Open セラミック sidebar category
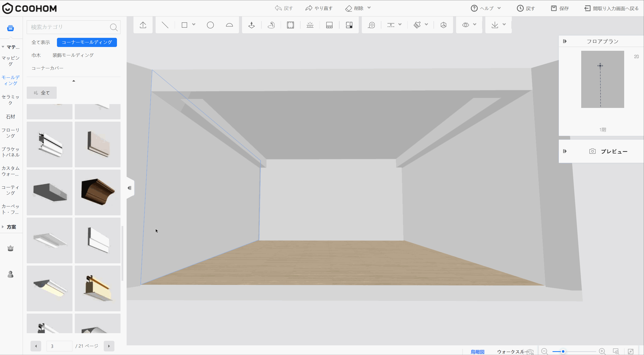The image size is (644, 355). click(x=11, y=100)
